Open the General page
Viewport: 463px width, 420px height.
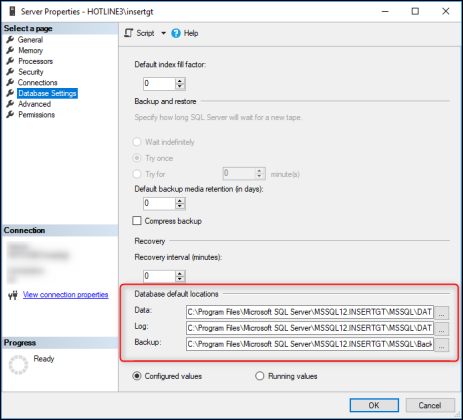click(30, 40)
